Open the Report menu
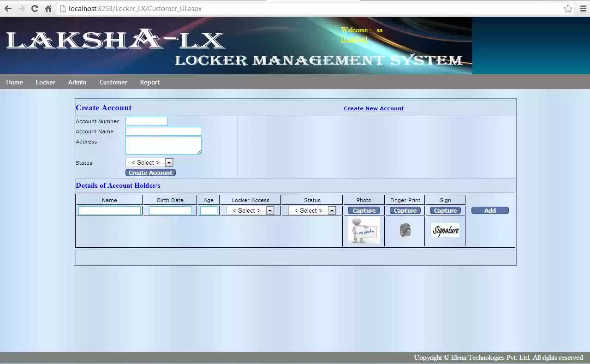590x364 pixels. coord(149,82)
